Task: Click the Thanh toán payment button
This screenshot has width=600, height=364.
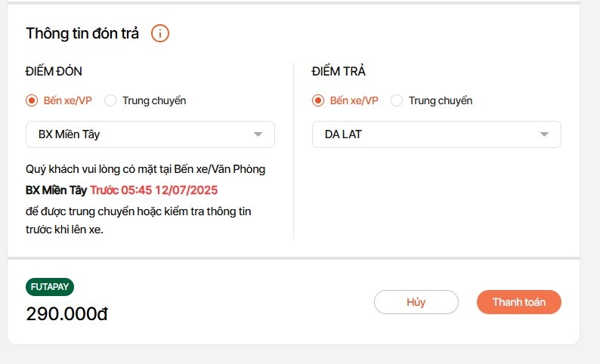Action: pos(519,302)
